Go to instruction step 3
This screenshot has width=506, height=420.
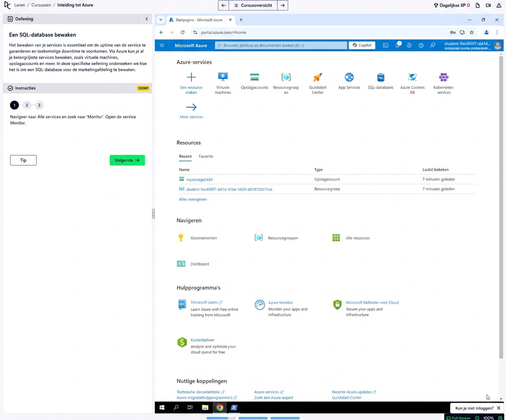[x=39, y=105]
